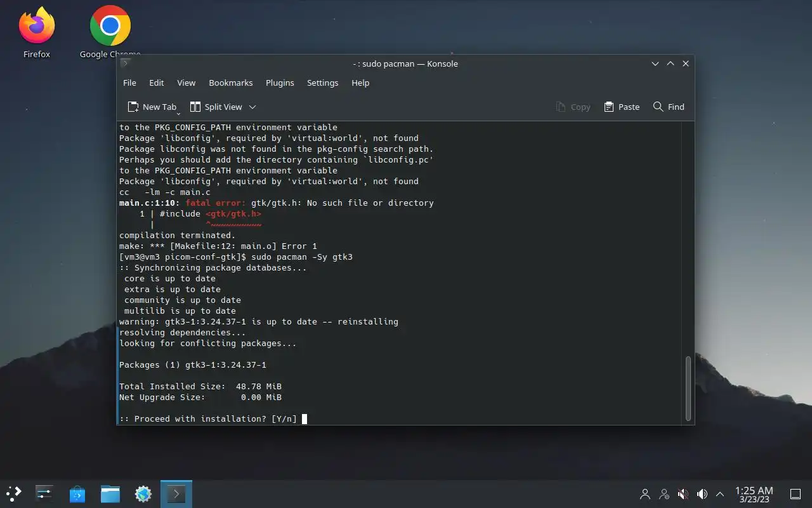Maximize the Konsole window

(x=671, y=63)
